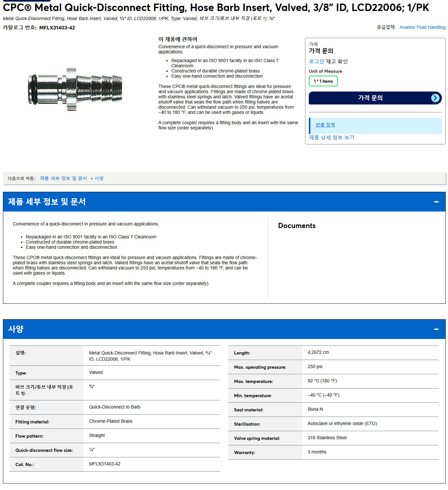This screenshot has height=490, width=448.
Task: Click the Valved value in Type row
Action: coord(96,373)
